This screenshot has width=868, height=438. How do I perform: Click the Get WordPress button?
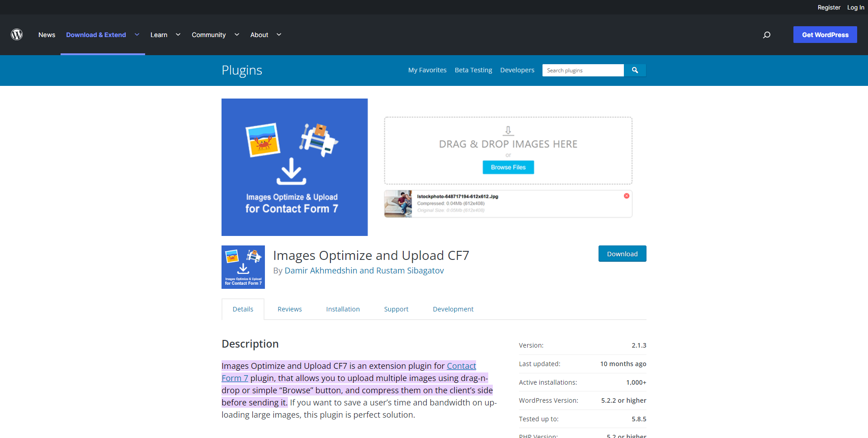coord(825,35)
